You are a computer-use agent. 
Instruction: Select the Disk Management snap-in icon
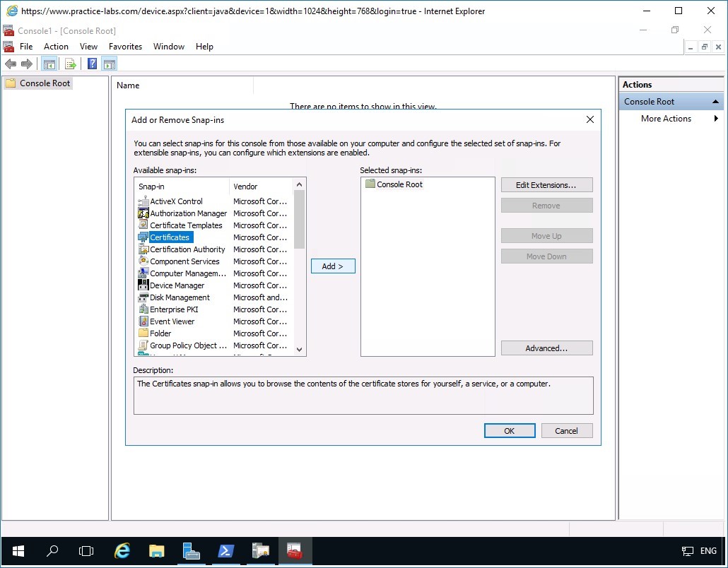(143, 297)
